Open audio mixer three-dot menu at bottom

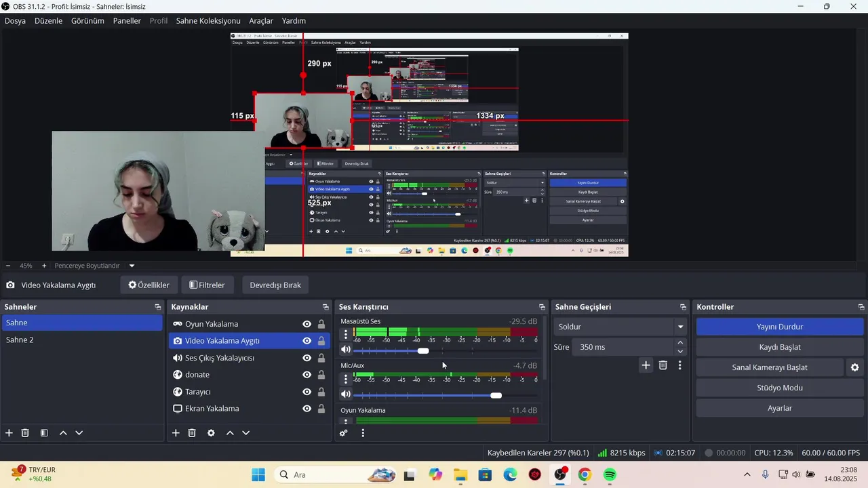[x=363, y=432]
